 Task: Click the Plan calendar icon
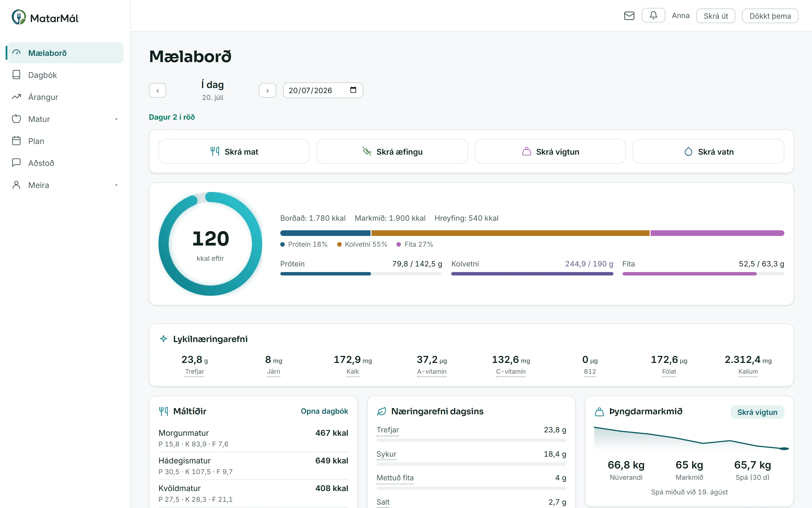click(16, 141)
